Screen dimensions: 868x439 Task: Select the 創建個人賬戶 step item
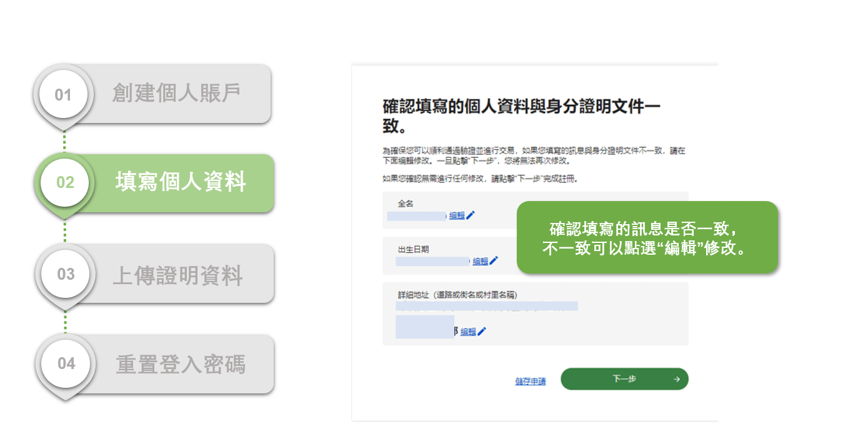(x=154, y=93)
